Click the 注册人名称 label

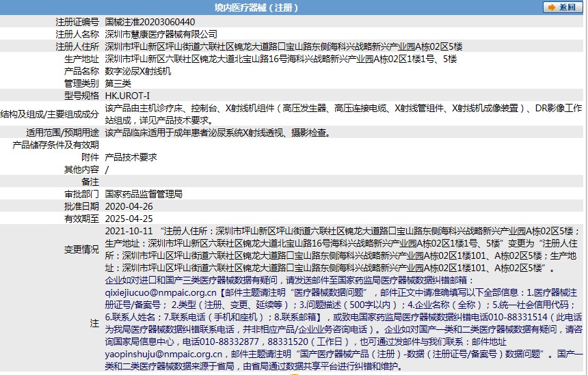click(x=77, y=34)
